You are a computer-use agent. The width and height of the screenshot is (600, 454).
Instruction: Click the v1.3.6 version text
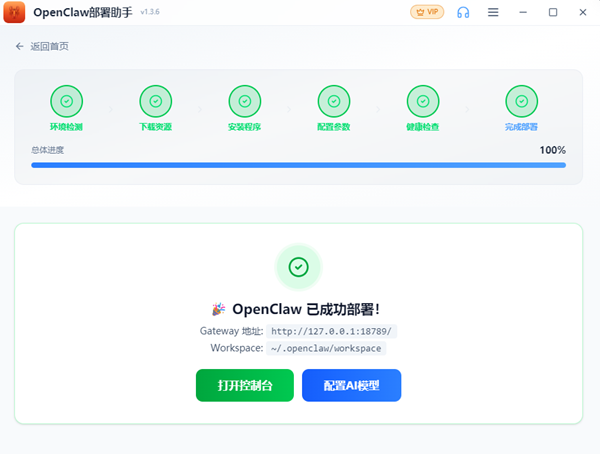150,12
